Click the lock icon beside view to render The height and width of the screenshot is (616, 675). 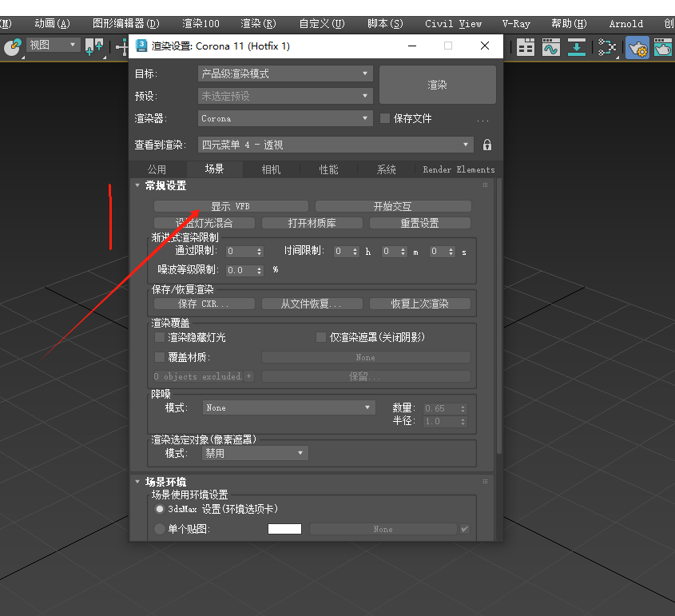[486, 145]
